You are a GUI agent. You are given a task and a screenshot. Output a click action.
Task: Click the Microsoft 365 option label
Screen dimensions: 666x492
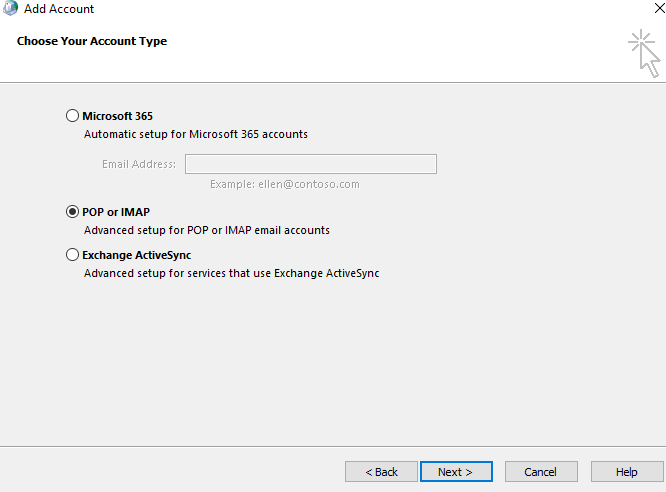[117, 116]
